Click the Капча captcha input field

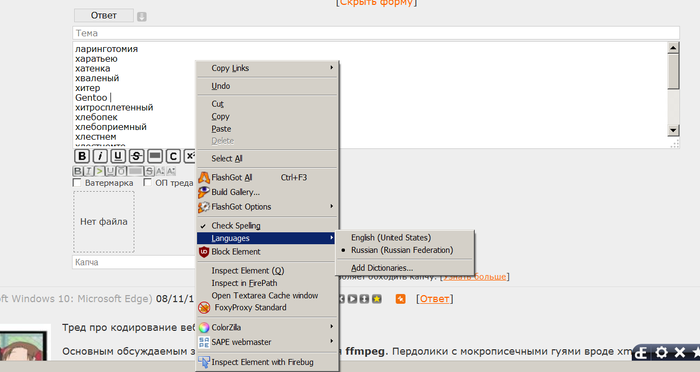coord(134,262)
